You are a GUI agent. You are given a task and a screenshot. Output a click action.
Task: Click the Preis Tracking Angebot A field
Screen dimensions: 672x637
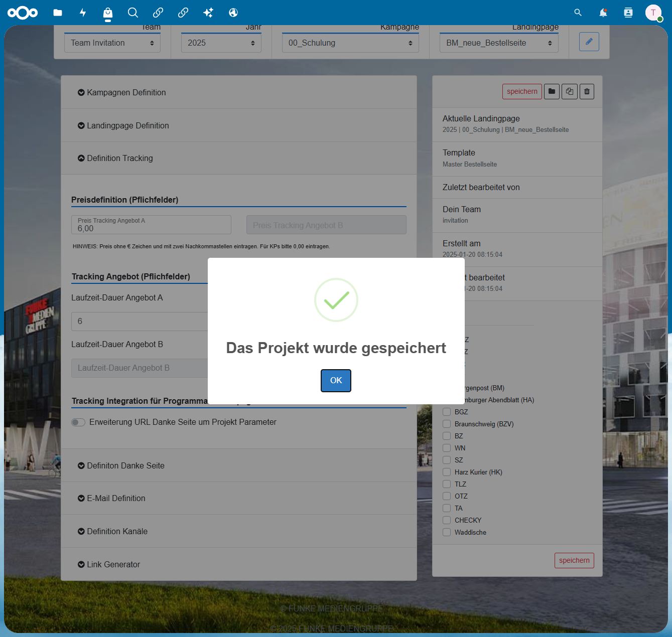point(151,225)
